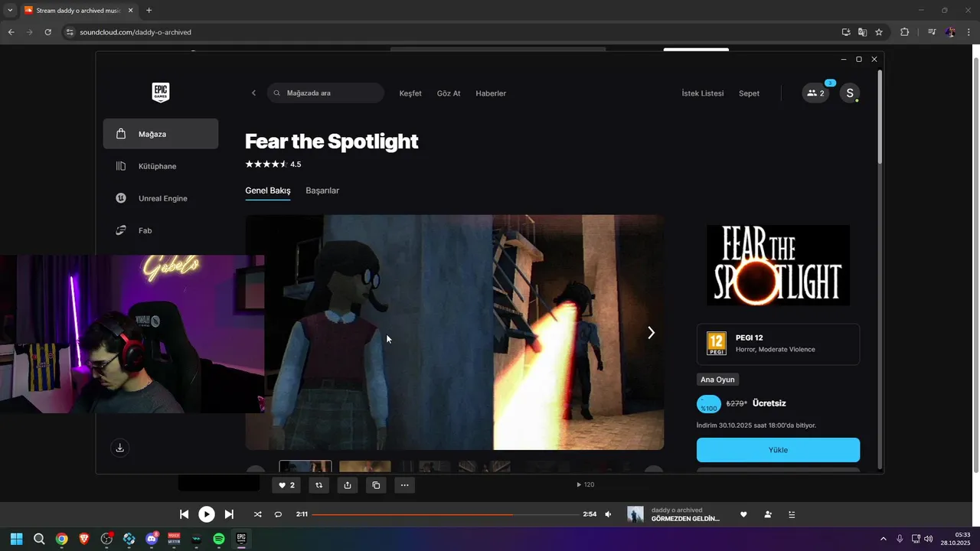The image size is (980, 551).
Task: Like the SoundCloud track with the heart button
Action: pyautogui.click(x=286, y=484)
